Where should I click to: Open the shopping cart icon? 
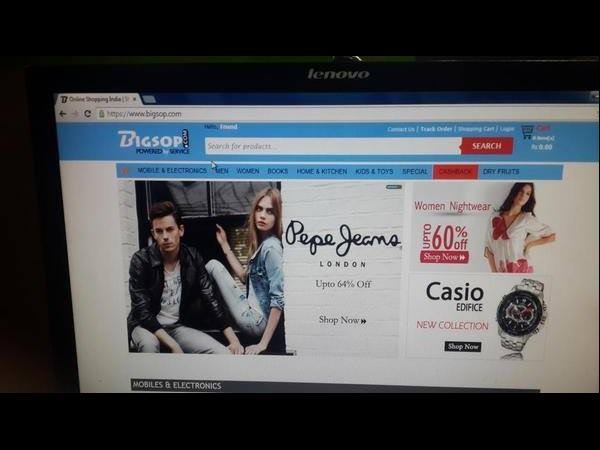click(x=526, y=132)
